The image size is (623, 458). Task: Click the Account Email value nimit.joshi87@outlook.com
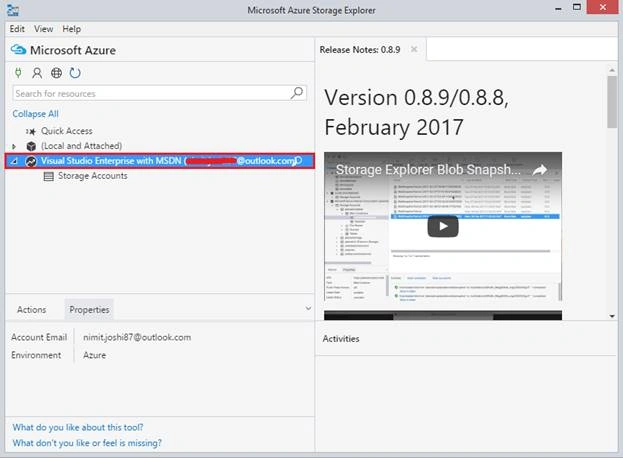pos(137,337)
